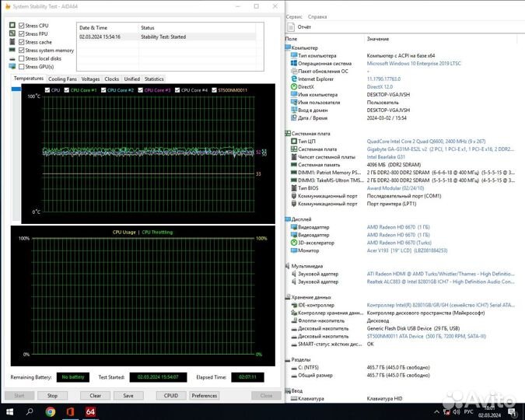Toggle the Stress FPU checkbox

(x=22, y=33)
